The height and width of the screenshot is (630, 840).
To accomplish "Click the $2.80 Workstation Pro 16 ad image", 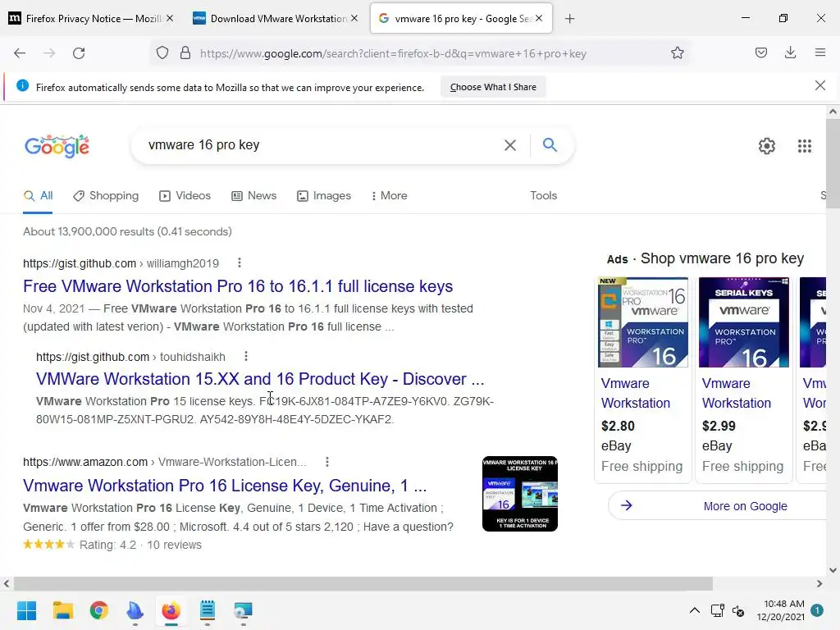I will point(643,322).
